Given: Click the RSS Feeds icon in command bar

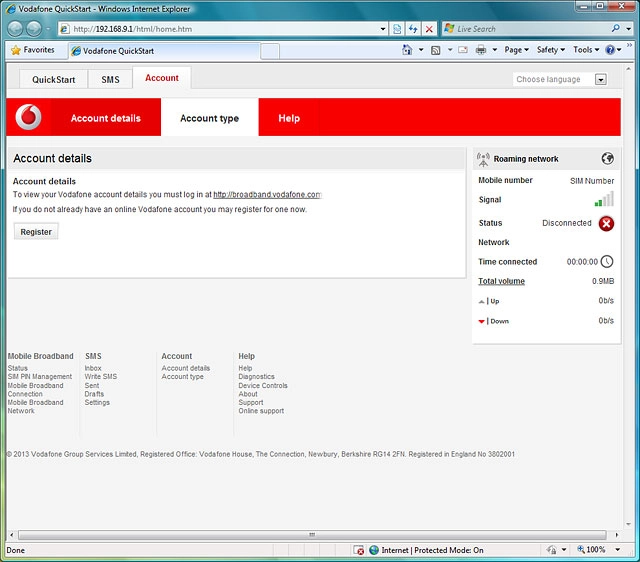Looking at the screenshot, I should coord(436,50).
